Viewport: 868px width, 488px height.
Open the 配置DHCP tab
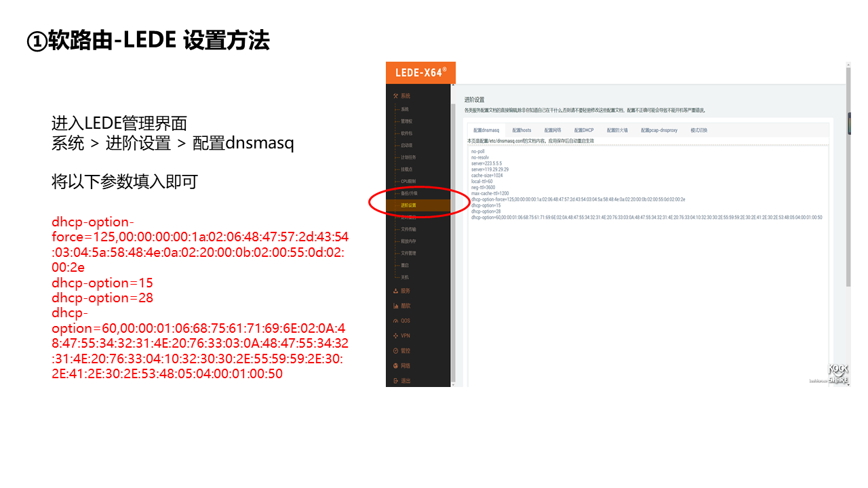point(584,130)
